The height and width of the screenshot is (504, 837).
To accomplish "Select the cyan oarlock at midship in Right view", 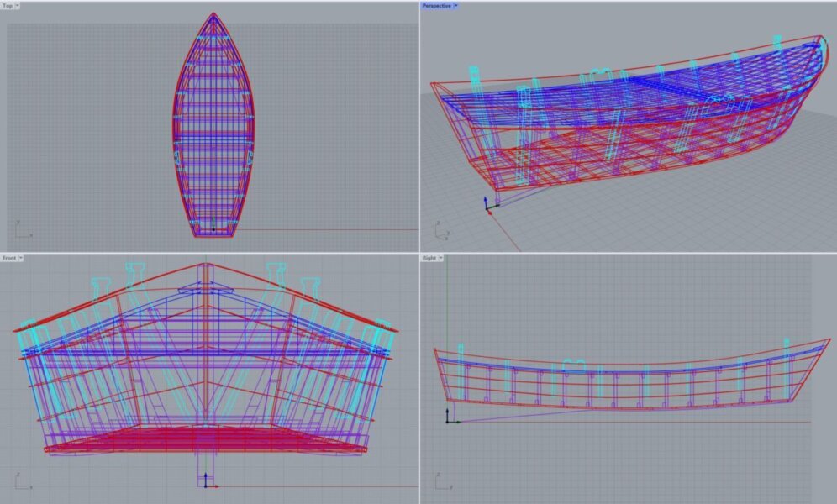I will point(574,365).
